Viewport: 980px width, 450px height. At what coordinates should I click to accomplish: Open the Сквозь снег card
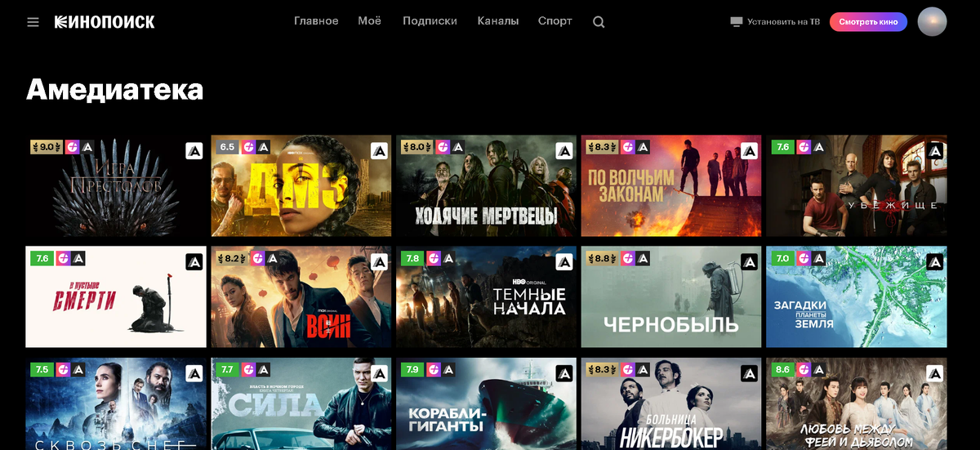tap(116, 403)
